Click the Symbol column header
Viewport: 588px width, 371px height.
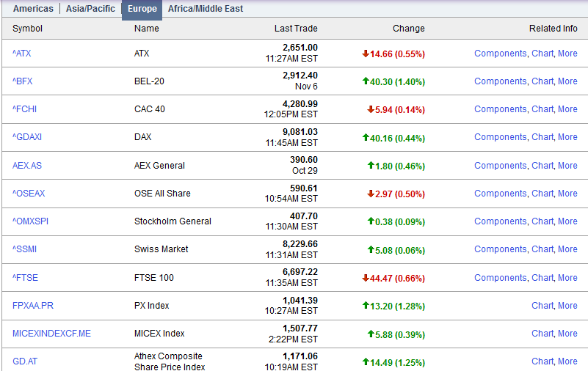tap(27, 29)
